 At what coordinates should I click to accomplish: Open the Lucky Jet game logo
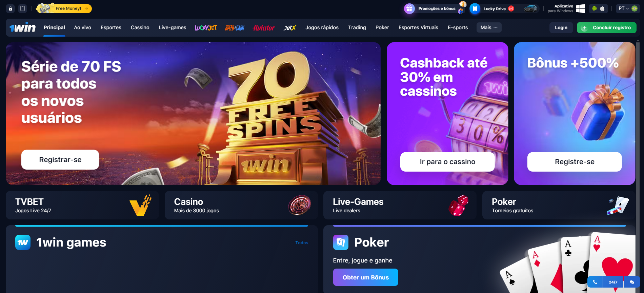tap(206, 27)
